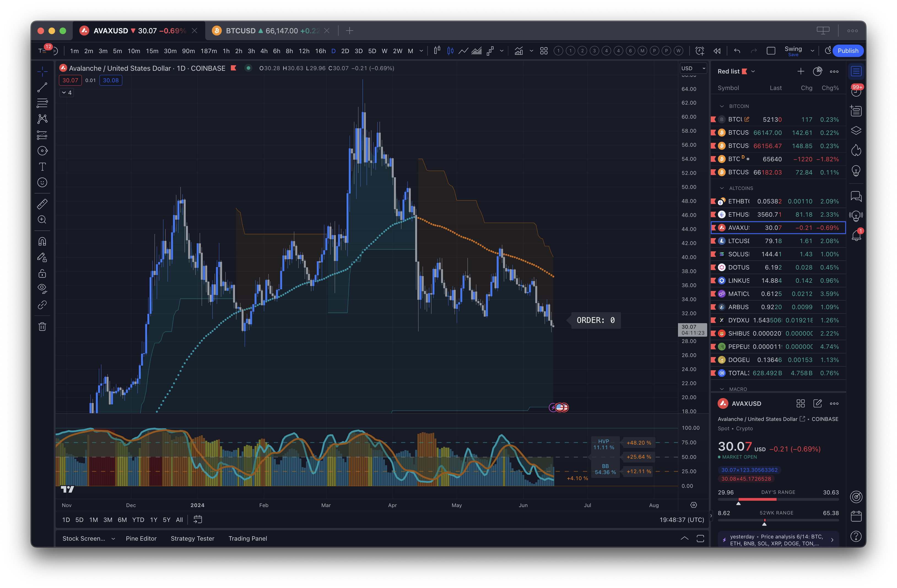Open the USD currency dropdown
The image size is (897, 588).
coord(693,68)
